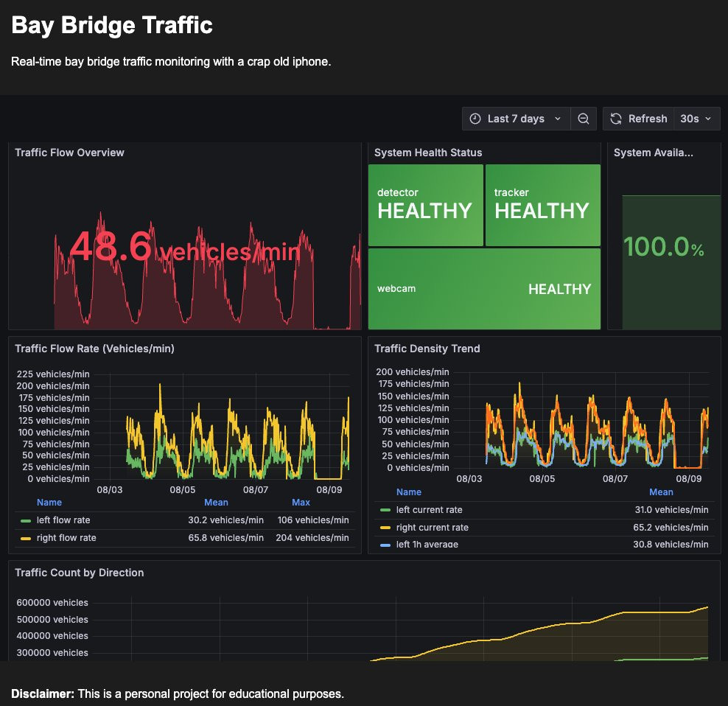Screen dimensions: 728x706
Task: Click the Refresh button
Action: click(x=638, y=119)
